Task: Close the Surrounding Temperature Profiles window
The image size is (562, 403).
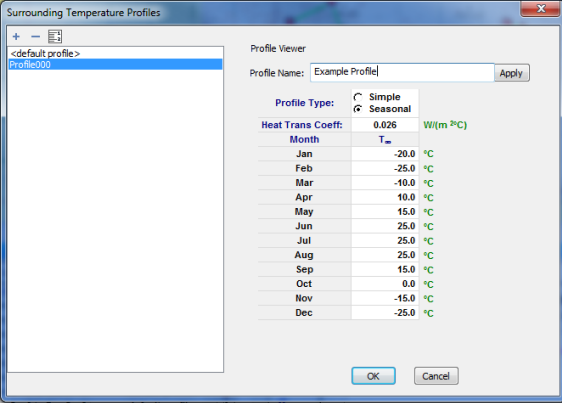Action: [x=540, y=8]
